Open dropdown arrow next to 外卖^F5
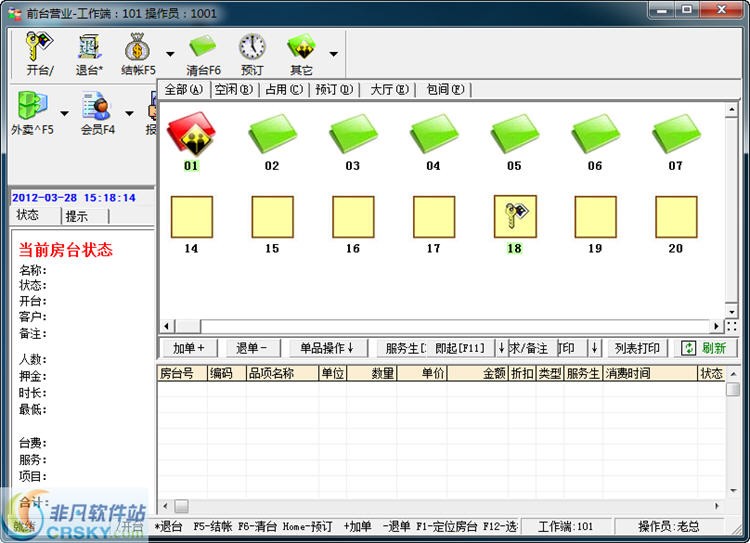 click(x=65, y=113)
